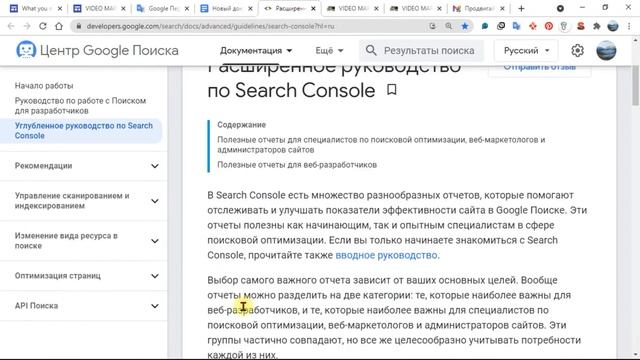640x360 pixels.
Task: Open the Chrome three-dot menu
Action: 629,26
